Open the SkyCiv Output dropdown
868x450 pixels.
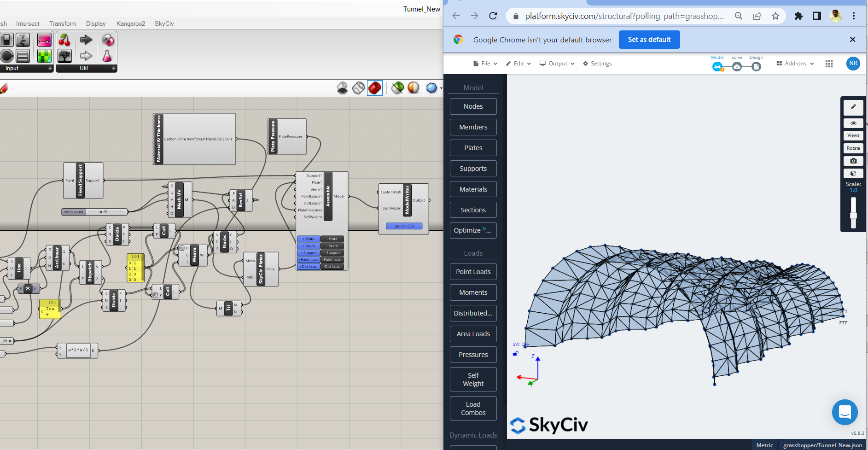[x=557, y=64]
